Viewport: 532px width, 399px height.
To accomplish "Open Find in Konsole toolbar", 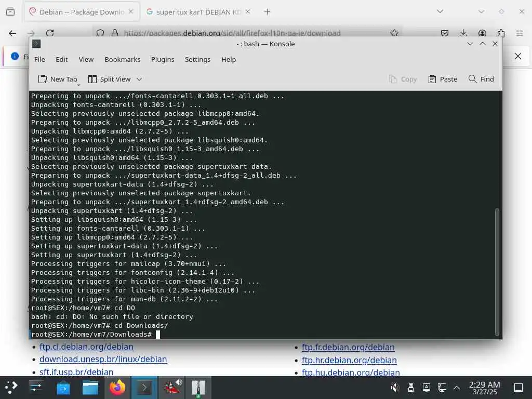I will pyautogui.click(x=481, y=79).
